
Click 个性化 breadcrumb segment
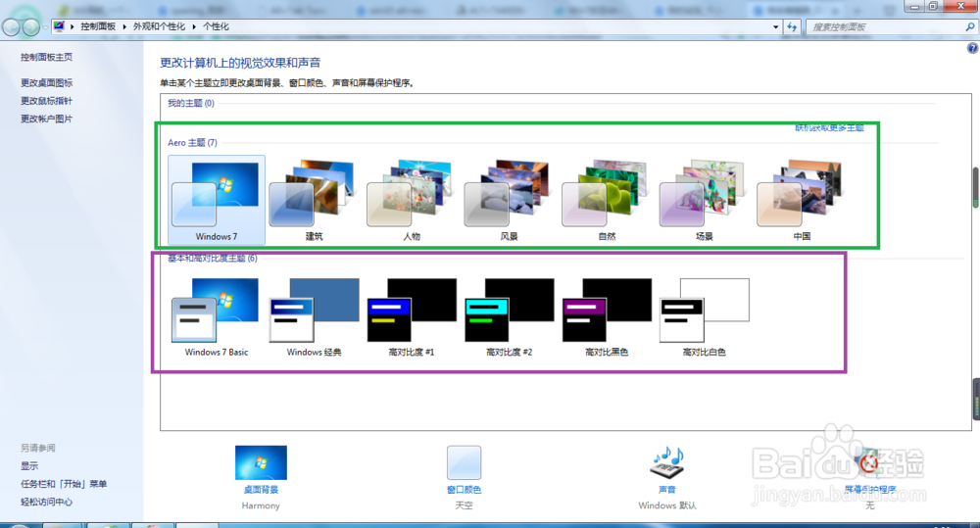click(216, 26)
